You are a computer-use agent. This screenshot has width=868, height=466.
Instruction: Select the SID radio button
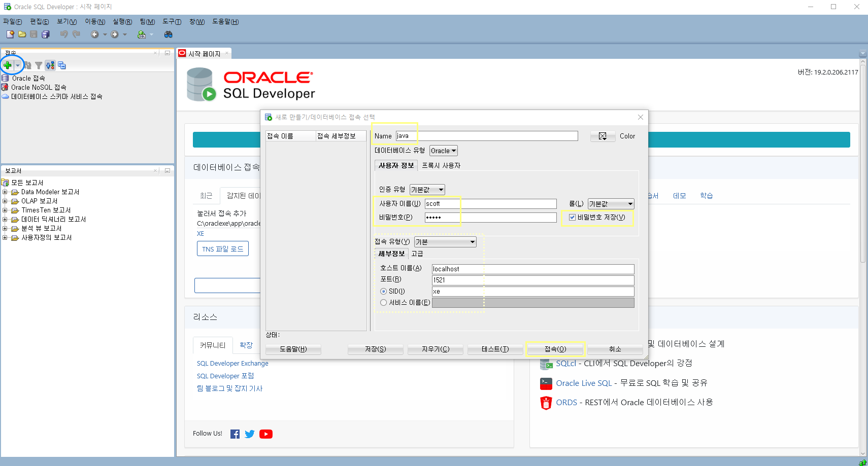384,291
